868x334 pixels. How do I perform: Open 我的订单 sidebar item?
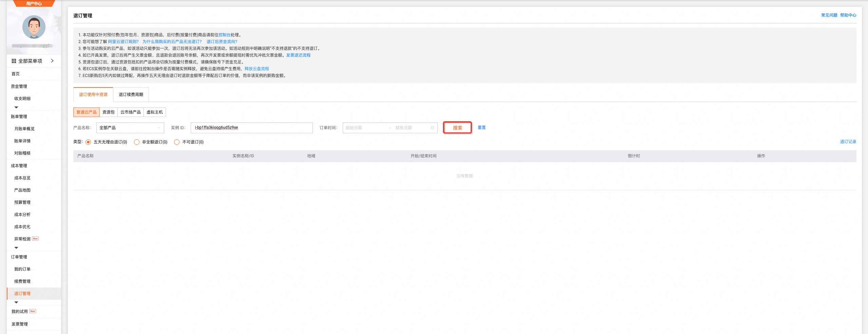click(x=22, y=269)
